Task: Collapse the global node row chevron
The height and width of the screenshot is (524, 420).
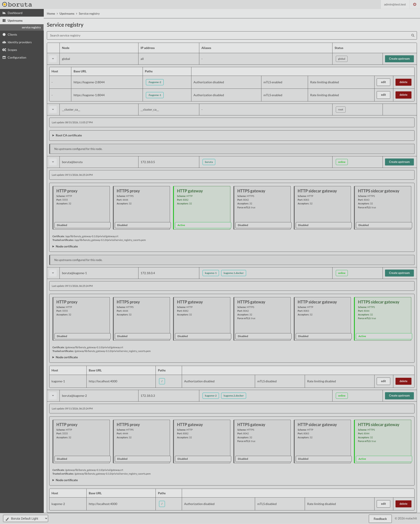Action: coord(53,59)
